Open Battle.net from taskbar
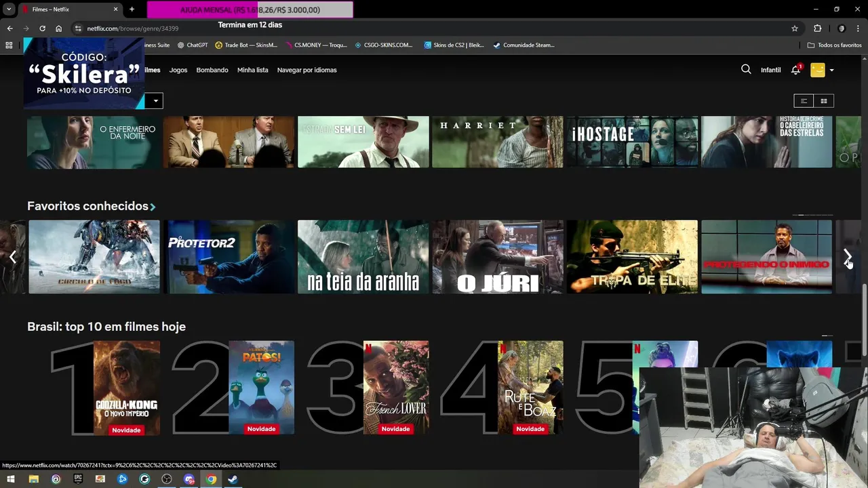868x488 pixels. [x=122, y=479]
